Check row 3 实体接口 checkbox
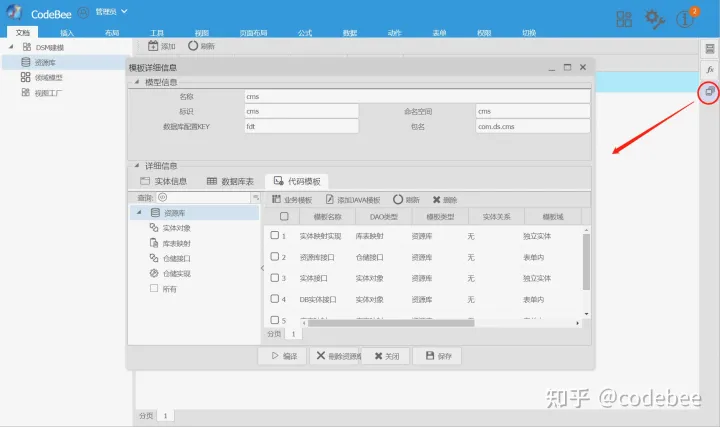The height and width of the screenshot is (427, 720). [x=275, y=277]
